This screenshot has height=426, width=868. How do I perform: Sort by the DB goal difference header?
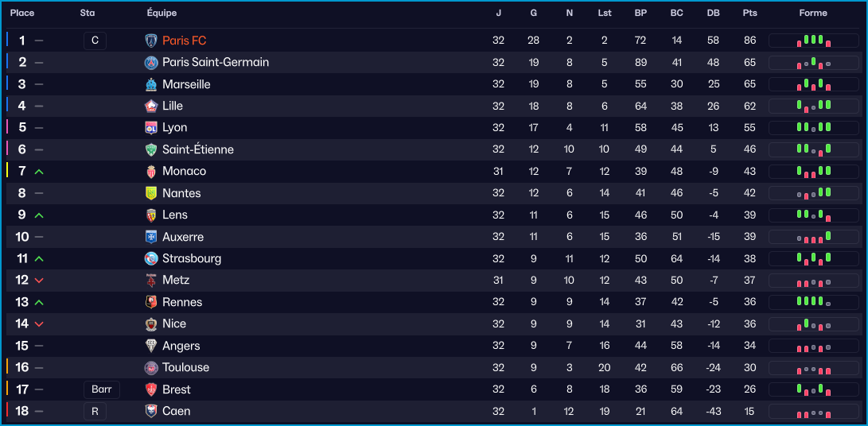coord(713,13)
